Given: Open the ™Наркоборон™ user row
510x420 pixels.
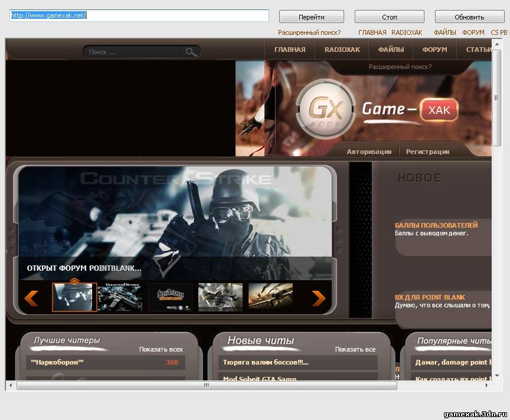Looking at the screenshot, I should 106,362.
